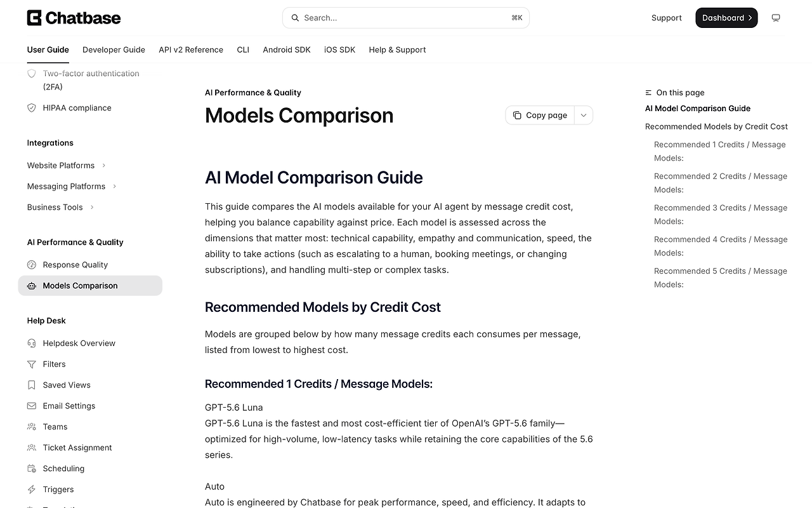
Task: Expand Website Platforms in the sidebar
Action: [67, 166]
